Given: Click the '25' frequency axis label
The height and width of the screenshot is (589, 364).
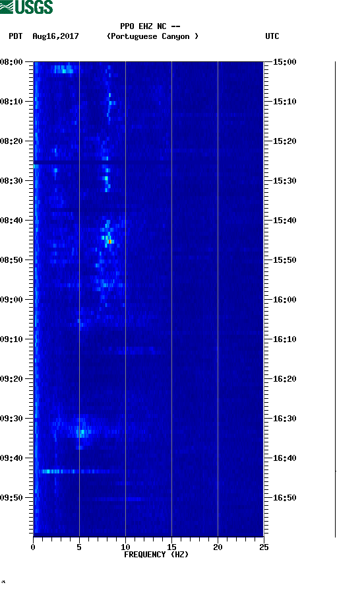Looking at the screenshot, I should coord(264,547).
